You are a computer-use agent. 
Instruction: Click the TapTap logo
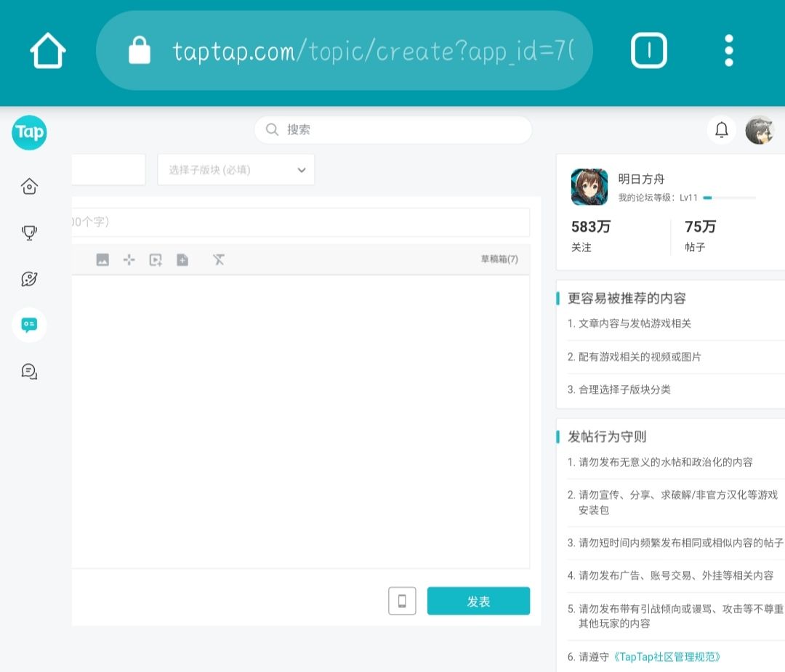tap(29, 133)
